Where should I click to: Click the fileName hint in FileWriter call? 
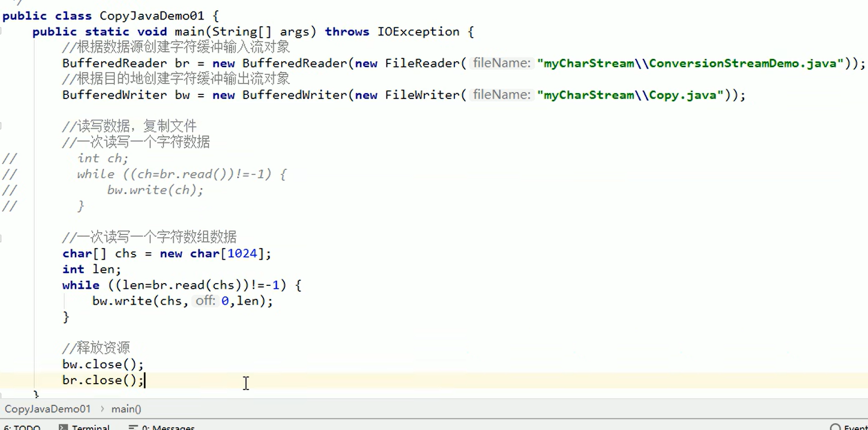(x=502, y=95)
